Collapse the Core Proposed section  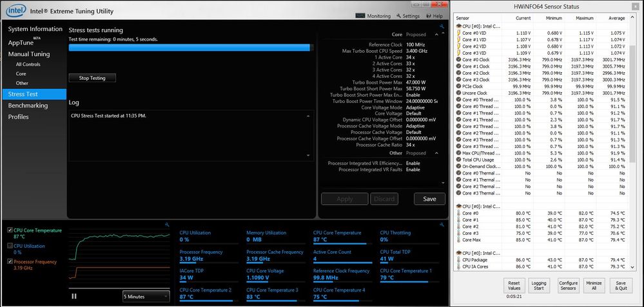436,35
